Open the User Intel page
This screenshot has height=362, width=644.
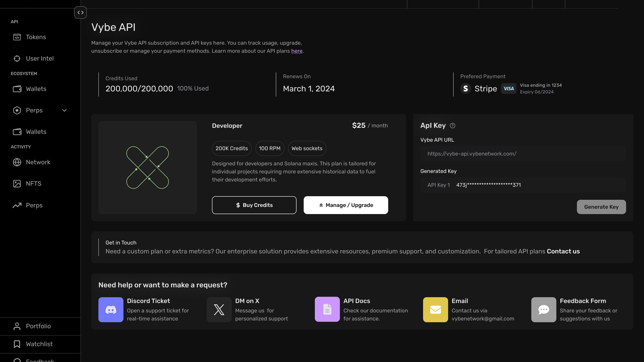[40, 59]
